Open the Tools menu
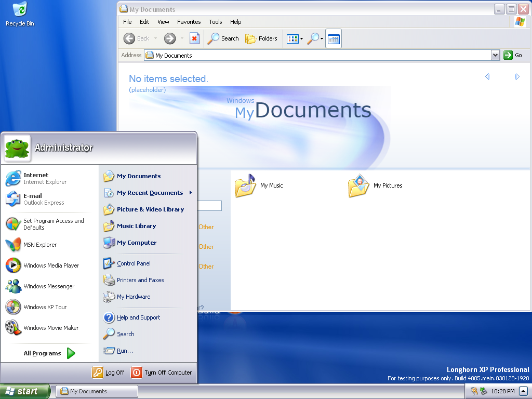 [x=216, y=22]
